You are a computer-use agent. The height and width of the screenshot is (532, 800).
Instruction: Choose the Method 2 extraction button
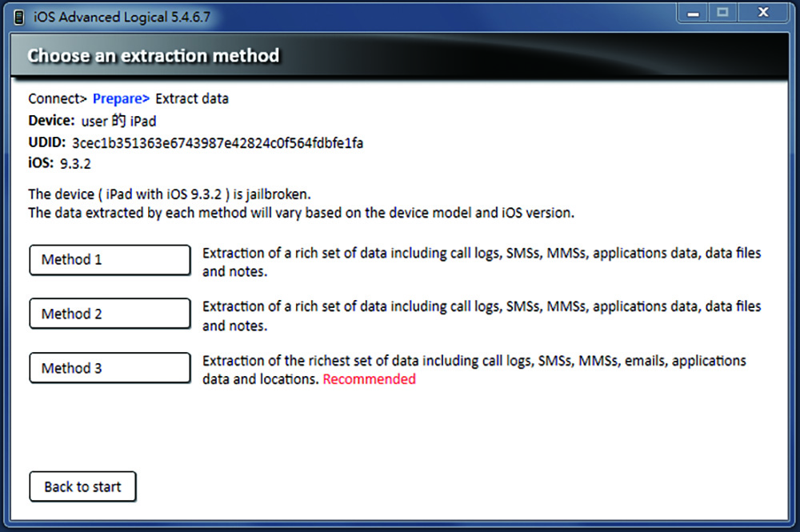click(110, 313)
